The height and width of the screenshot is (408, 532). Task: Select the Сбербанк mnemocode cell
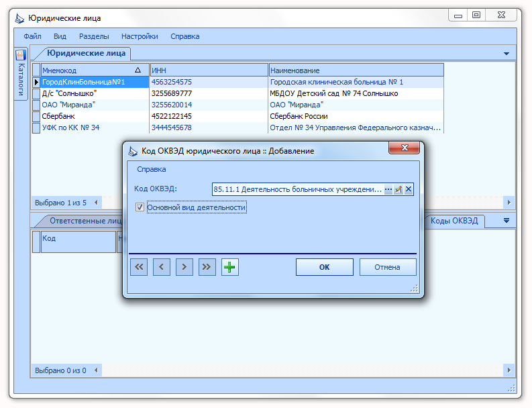click(x=95, y=116)
